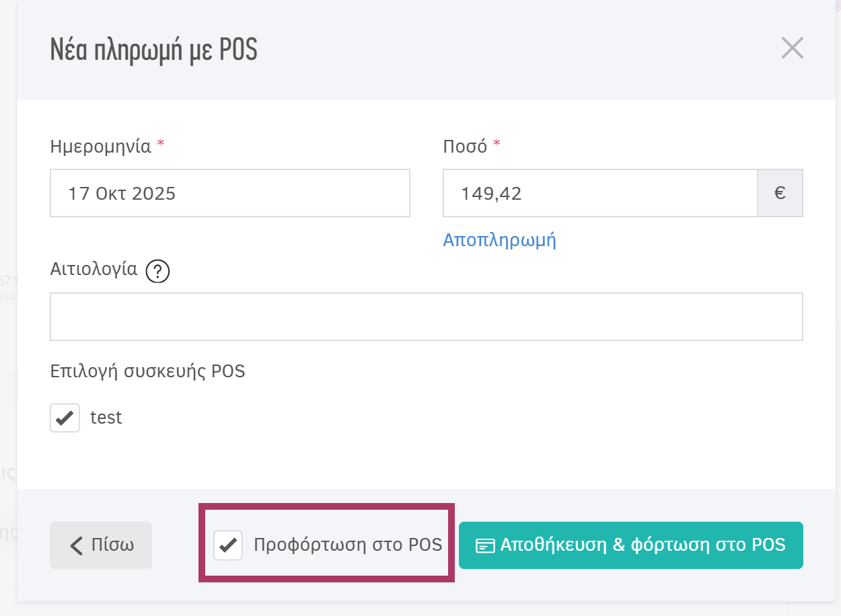Focus the empty Αιτιολογία text area
The image size is (841, 616).
coord(426,316)
